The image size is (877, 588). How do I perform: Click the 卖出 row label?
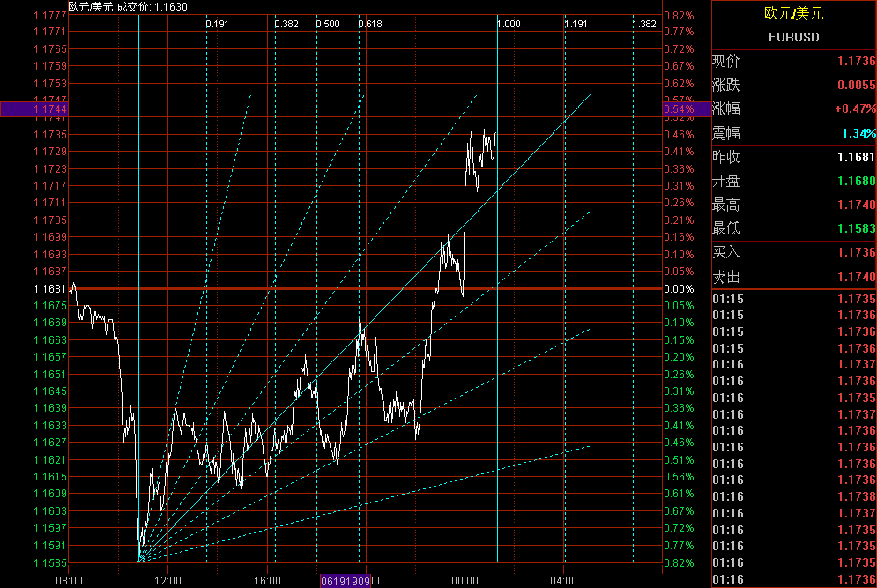pos(726,277)
